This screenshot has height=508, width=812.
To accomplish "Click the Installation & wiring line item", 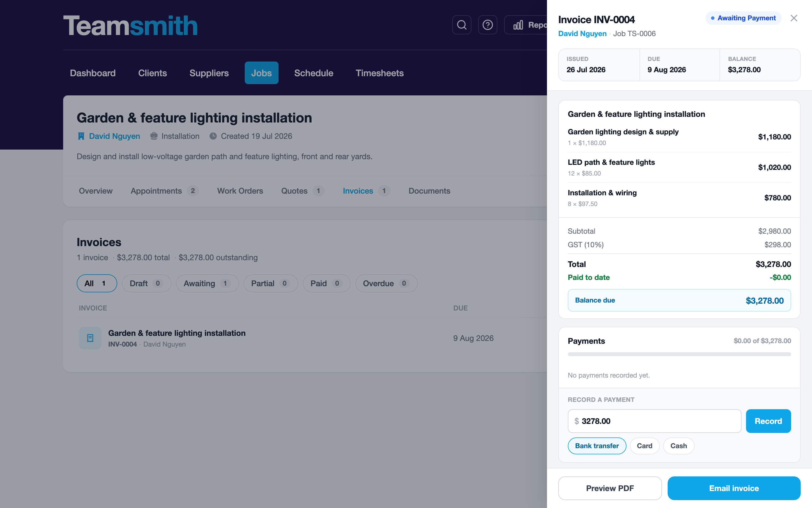I will tap(679, 198).
